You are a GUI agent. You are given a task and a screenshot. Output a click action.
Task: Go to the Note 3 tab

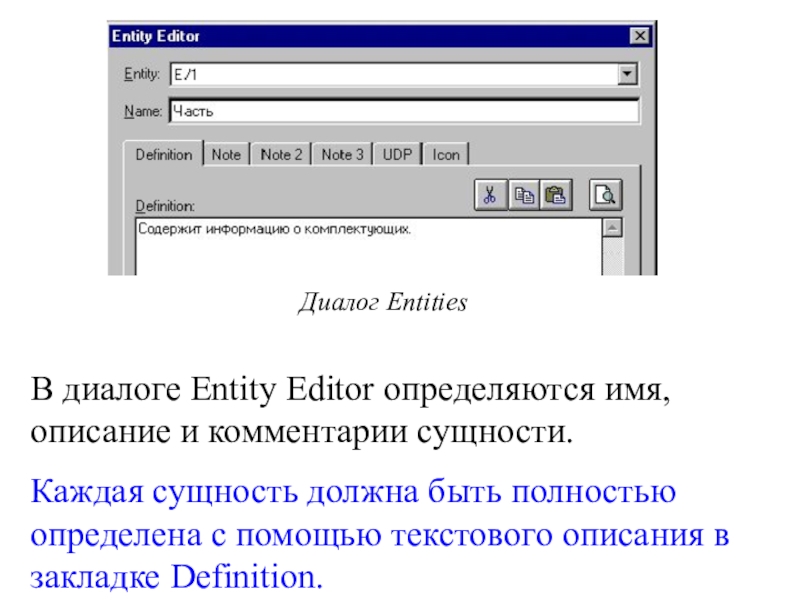342,155
